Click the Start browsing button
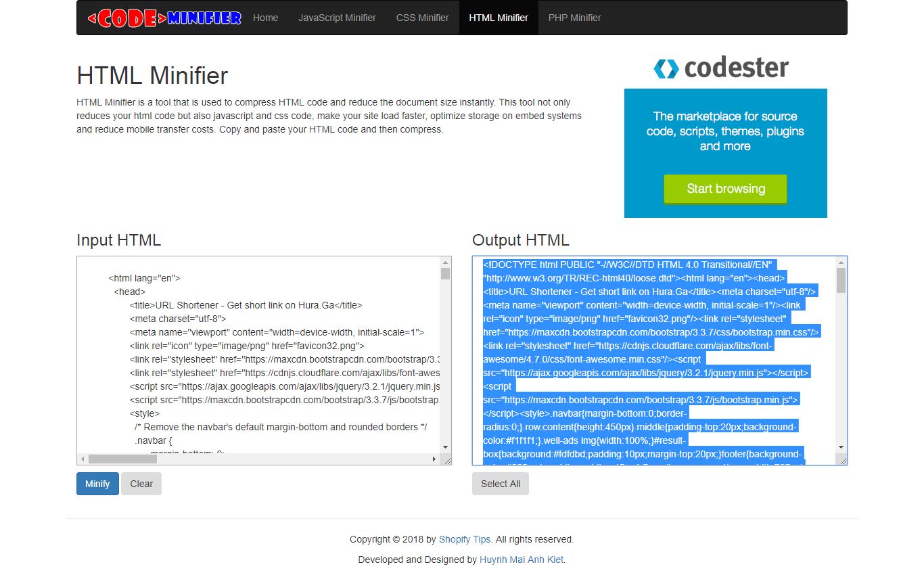Image resolution: width=924 pixels, height=573 pixels. click(x=725, y=189)
